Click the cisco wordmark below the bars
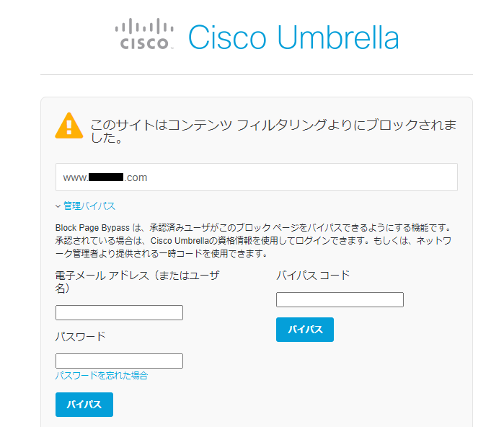The image size is (504, 427). click(x=144, y=44)
